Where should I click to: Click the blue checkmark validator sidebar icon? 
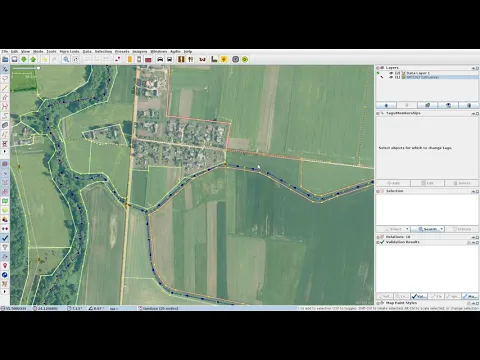pyautogui.click(x=5, y=238)
